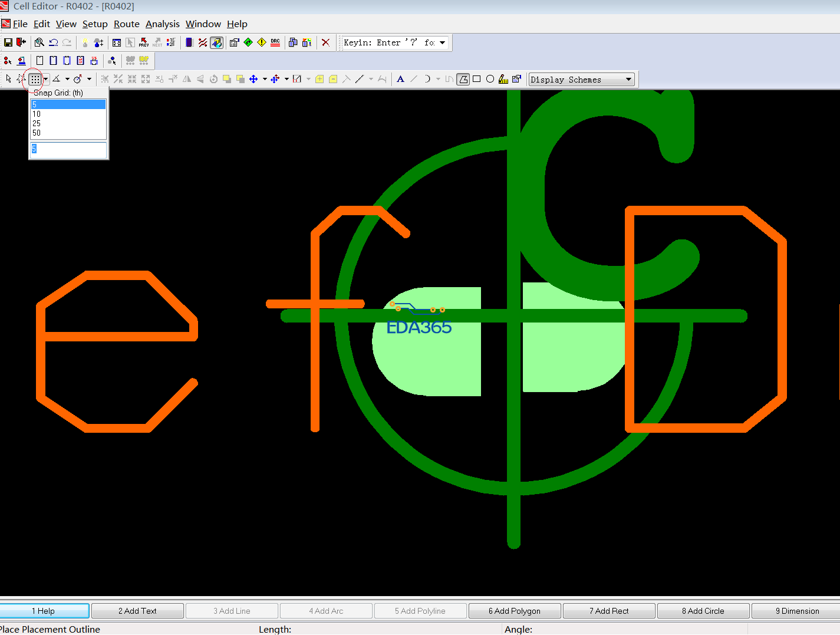
Task: Click the green diamond arrow icon
Action: point(248,42)
